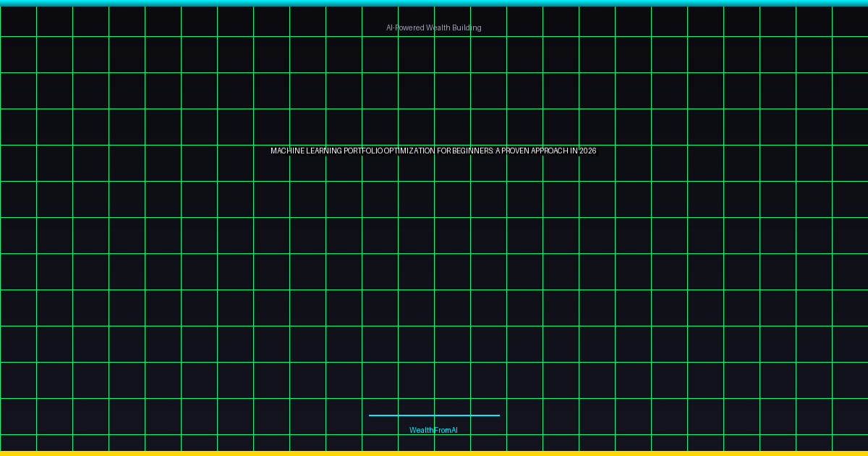Click the word "Building" in the top tagline
This screenshot has width=868, height=456.
click(x=466, y=28)
